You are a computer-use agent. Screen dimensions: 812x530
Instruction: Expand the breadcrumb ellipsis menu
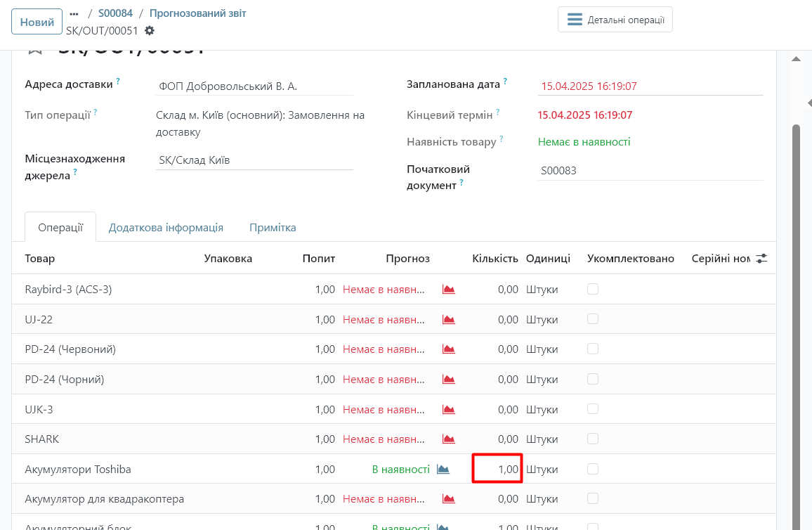(x=74, y=13)
